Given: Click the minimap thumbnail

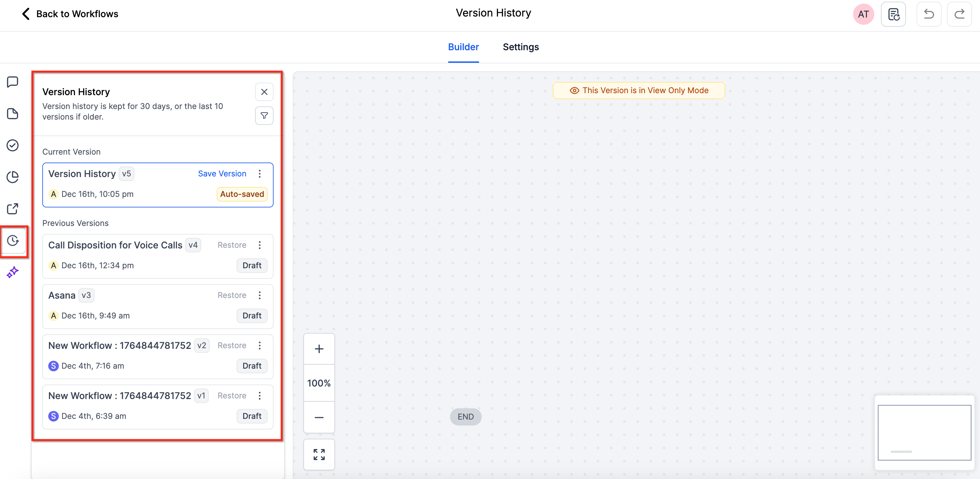Looking at the screenshot, I should [924, 432].
